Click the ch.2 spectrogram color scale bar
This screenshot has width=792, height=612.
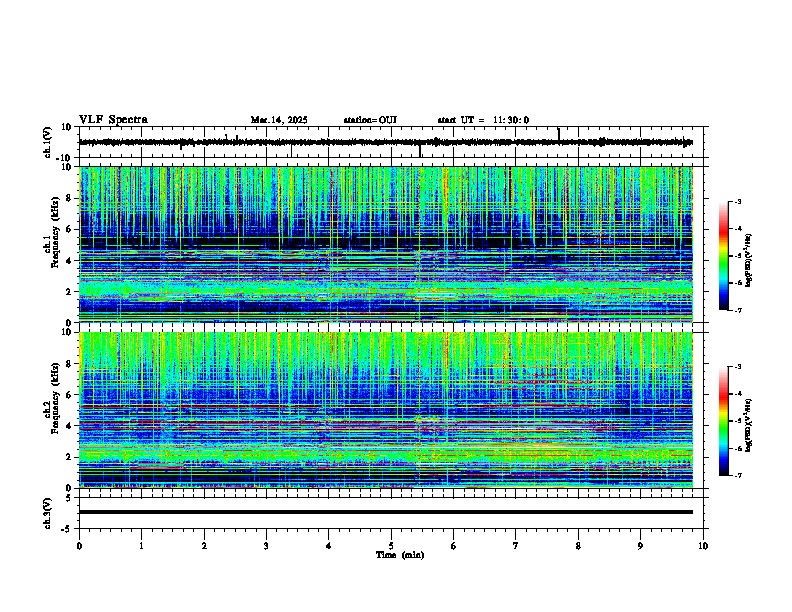724,421
